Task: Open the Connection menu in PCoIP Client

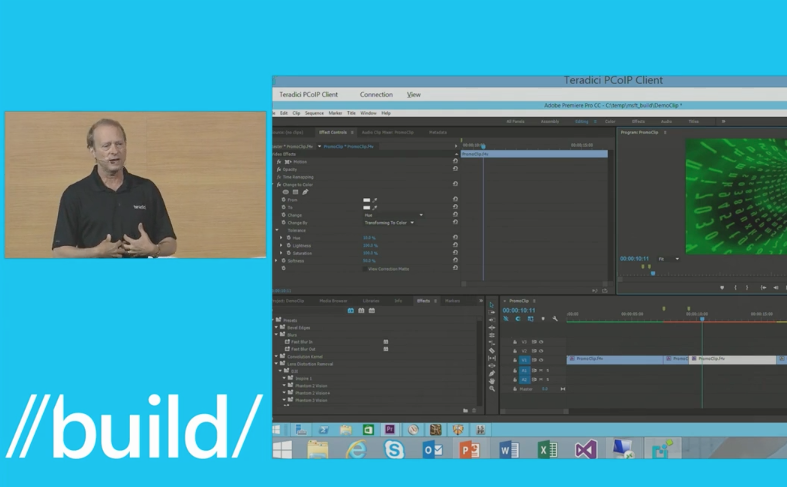Action: click(x=376, y=94)
